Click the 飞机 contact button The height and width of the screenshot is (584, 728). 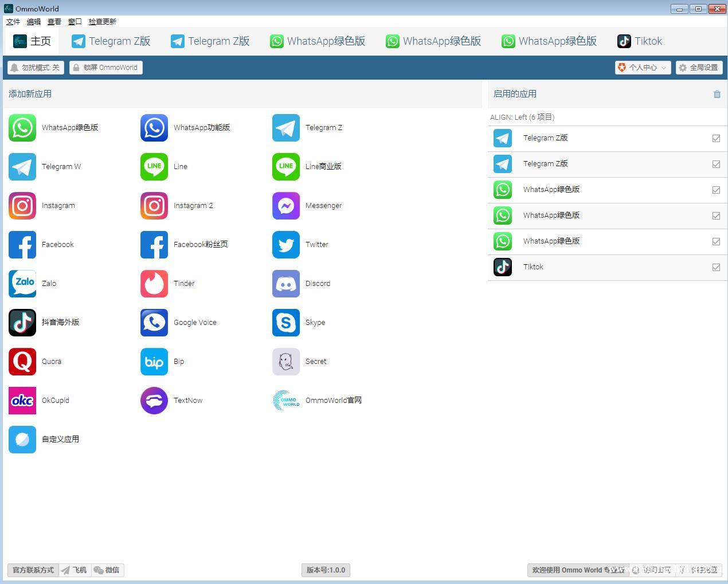(x=75, y=570)
